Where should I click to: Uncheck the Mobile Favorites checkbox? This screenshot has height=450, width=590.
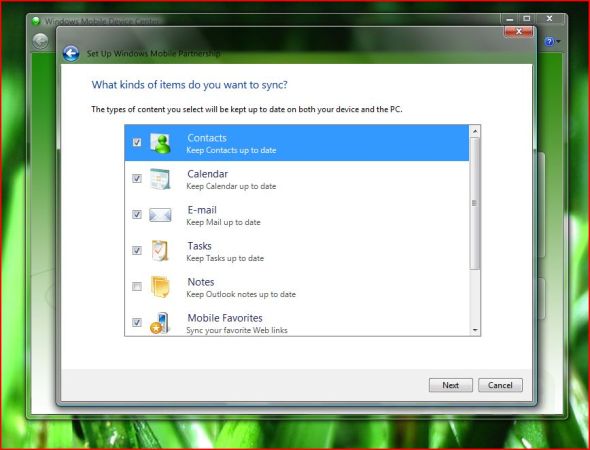pyautogui.click(x=137, y=322)
